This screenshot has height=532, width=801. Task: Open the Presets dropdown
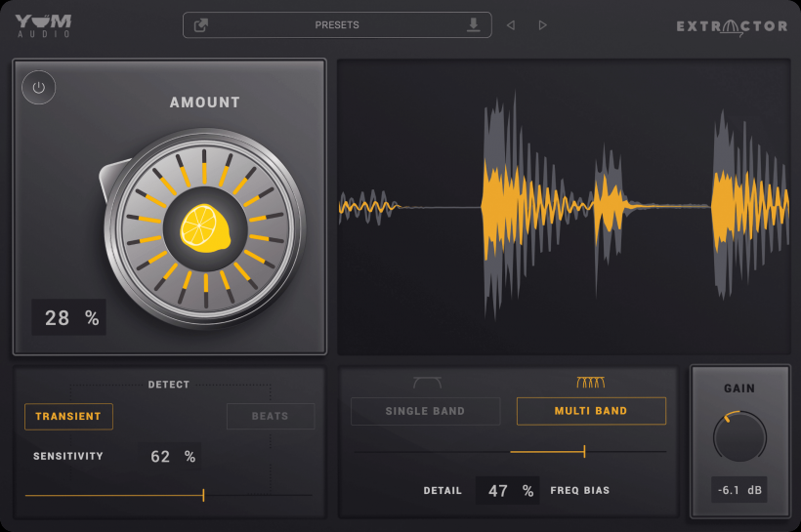[x=337, y=25]
